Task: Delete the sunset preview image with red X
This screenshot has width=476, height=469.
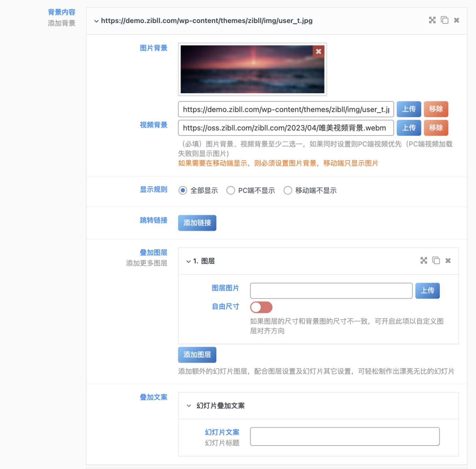Action: pyautogui.click(x=319, y=51)
